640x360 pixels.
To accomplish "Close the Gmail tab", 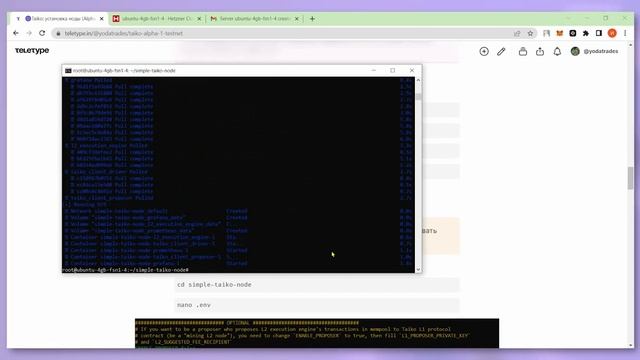I will pos(297,19).
